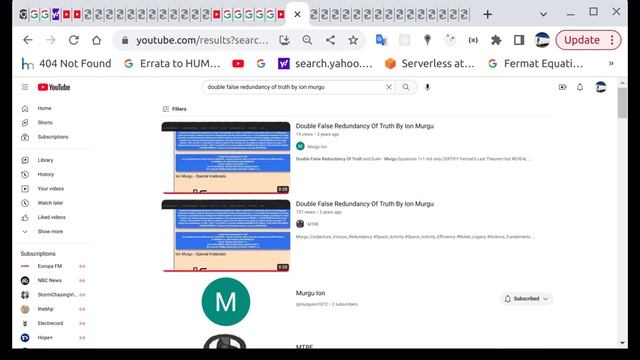The width and height of the screenshot is (640, 360).
Task: Open the search.yahoo bookmark
Action: (325, 63)
